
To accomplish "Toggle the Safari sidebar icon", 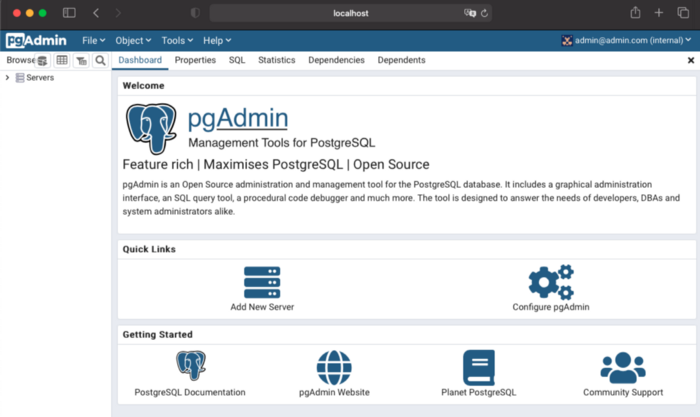I will 69,13.
